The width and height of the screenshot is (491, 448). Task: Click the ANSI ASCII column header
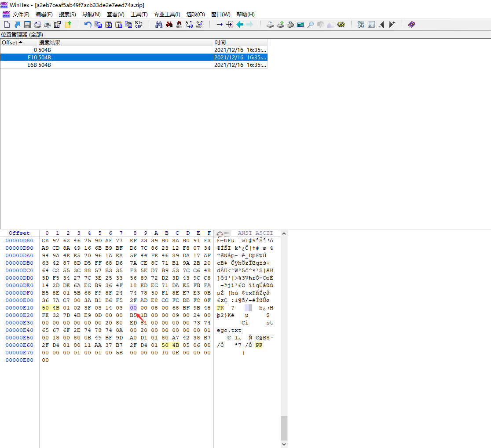point(255,233)
